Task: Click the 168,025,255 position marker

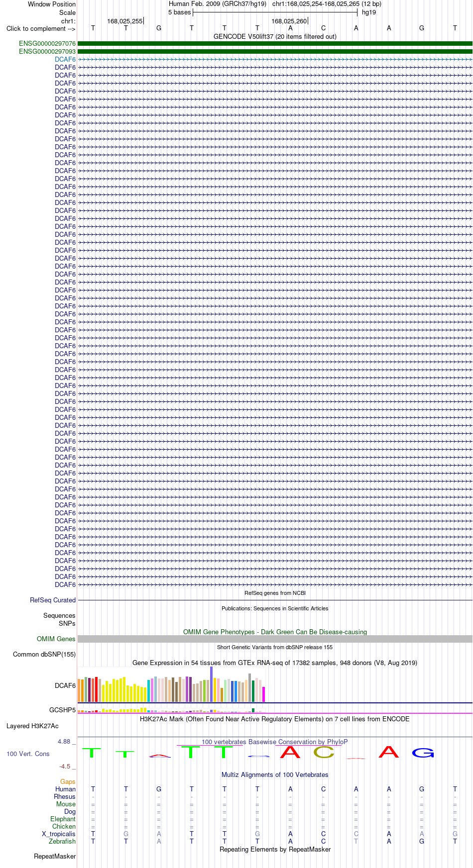Action: tap(125, 21)
